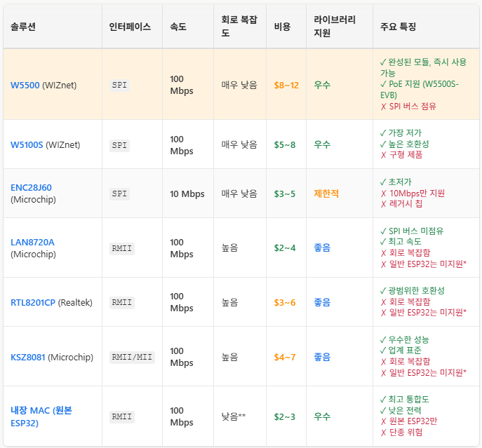Select the $2~4 cost in LAN8720A row
Image resolution: width=482 pixels, height=448 pixels.
285,247
